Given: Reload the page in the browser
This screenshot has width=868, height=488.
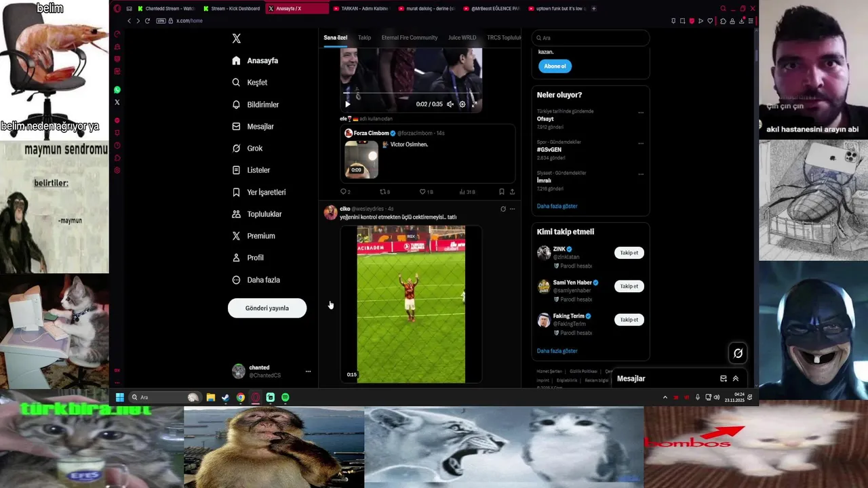Looking at the screenshot, I should [147, 21].
